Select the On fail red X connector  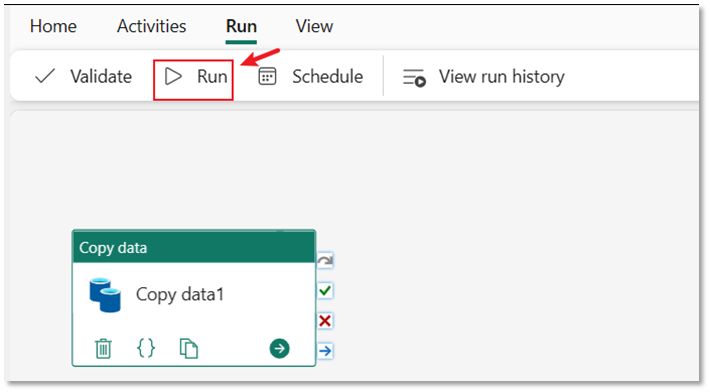[325, 321]
